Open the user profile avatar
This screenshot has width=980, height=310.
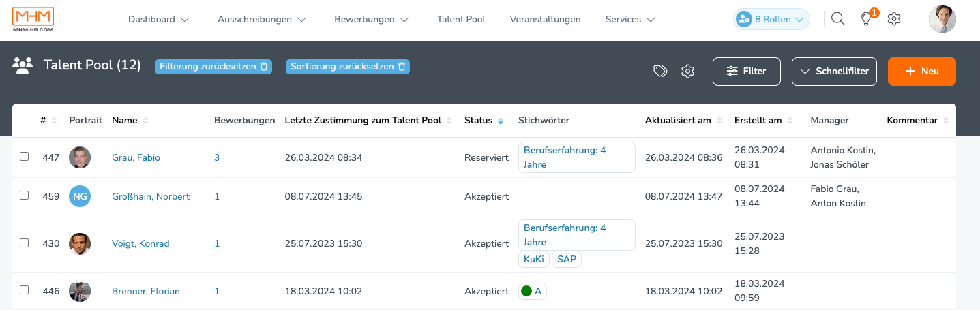(942, 19)
